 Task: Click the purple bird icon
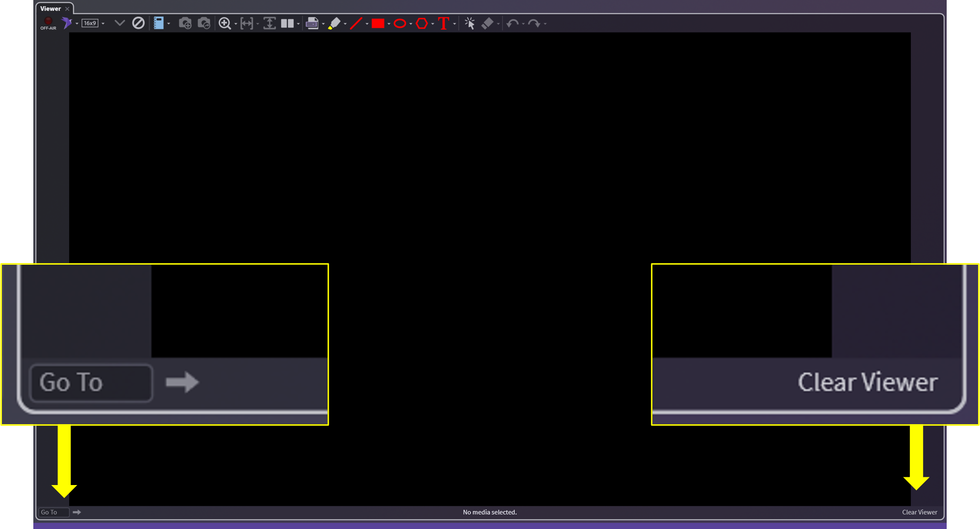coord(67,23)
